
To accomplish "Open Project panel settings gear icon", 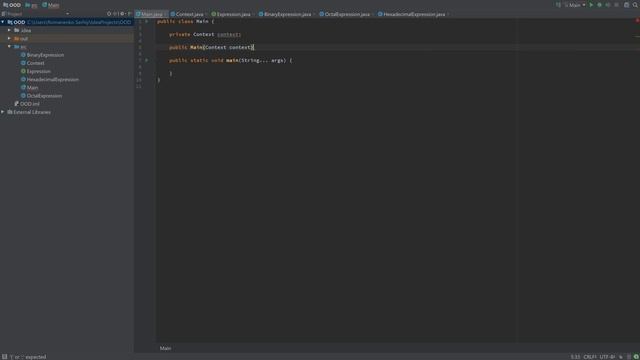I will point(122,14).
